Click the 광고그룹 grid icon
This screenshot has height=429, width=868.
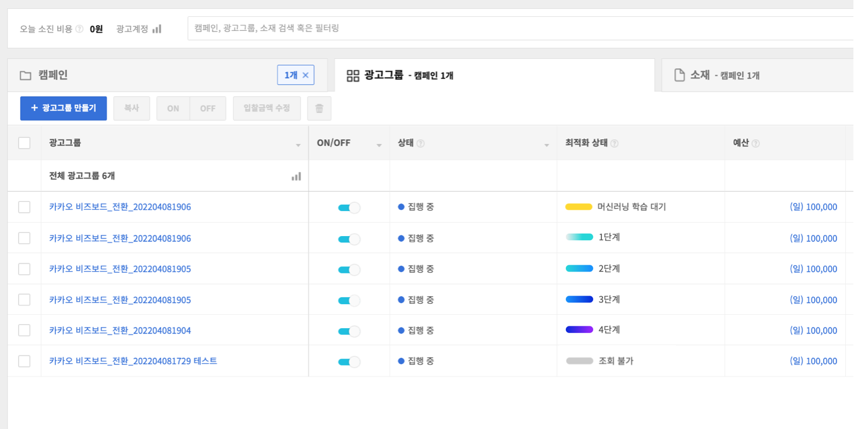(x=353, y=75)
